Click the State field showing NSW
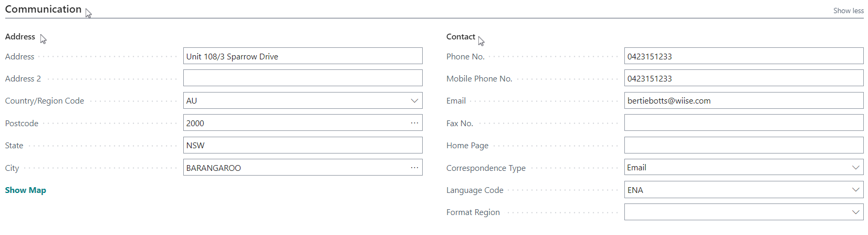Viewport: 868px width, 235px height. (x=302, y=145)
